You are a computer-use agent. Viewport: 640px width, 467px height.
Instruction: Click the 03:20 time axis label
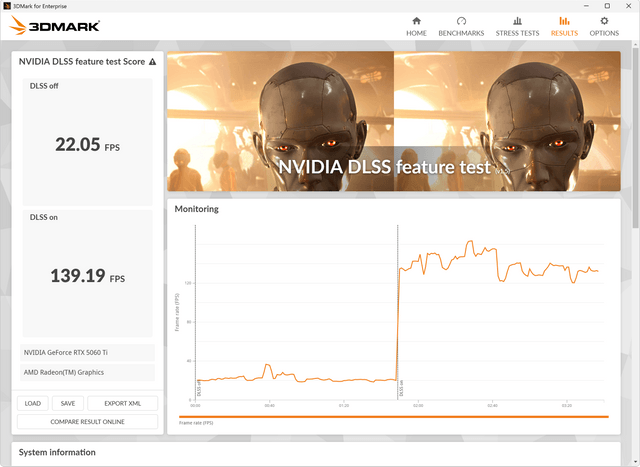pos(567,406)
